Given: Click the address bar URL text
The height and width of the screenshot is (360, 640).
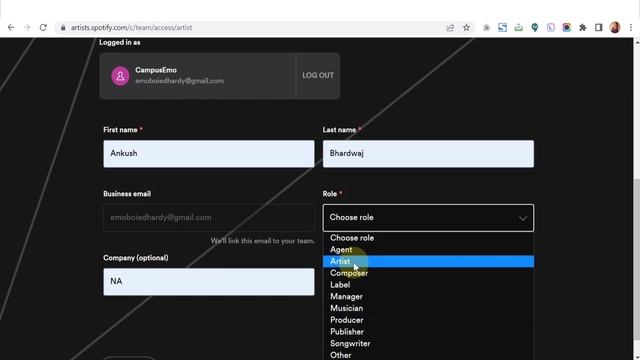Looking at the screenshot, I should 131,28.
